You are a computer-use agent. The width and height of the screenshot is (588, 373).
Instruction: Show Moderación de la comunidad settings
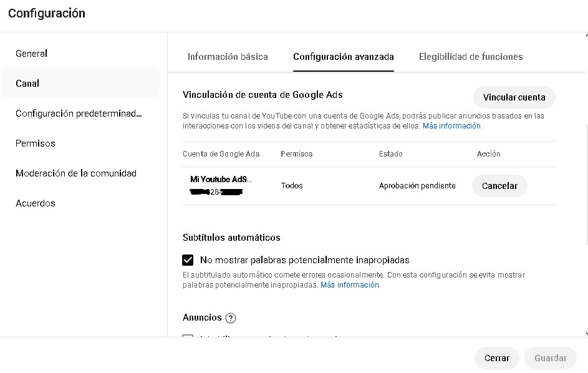pyautogui.click(x=76, y=173)
